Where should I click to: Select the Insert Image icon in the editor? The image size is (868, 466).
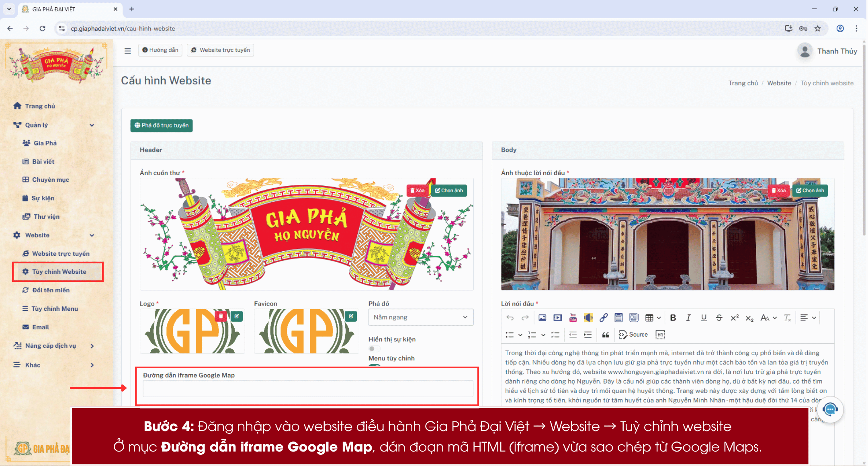542,318
